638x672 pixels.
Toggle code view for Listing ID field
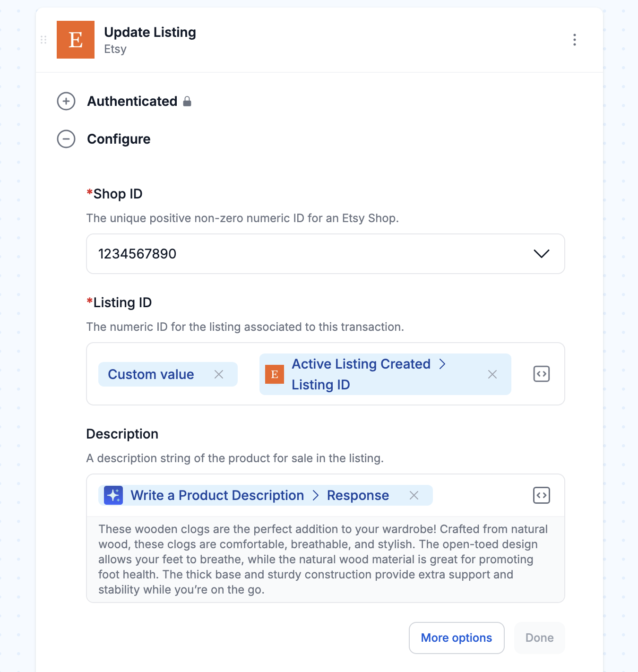[542, 374]
